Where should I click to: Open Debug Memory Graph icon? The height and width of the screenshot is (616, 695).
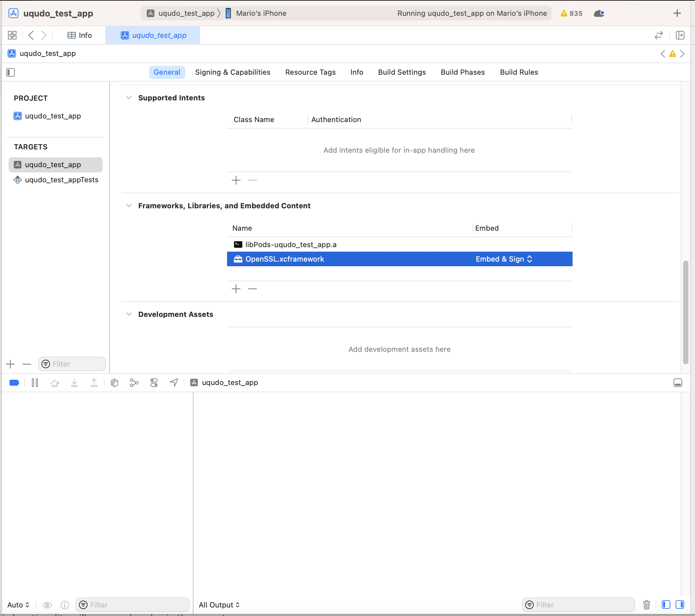[134, 383]
